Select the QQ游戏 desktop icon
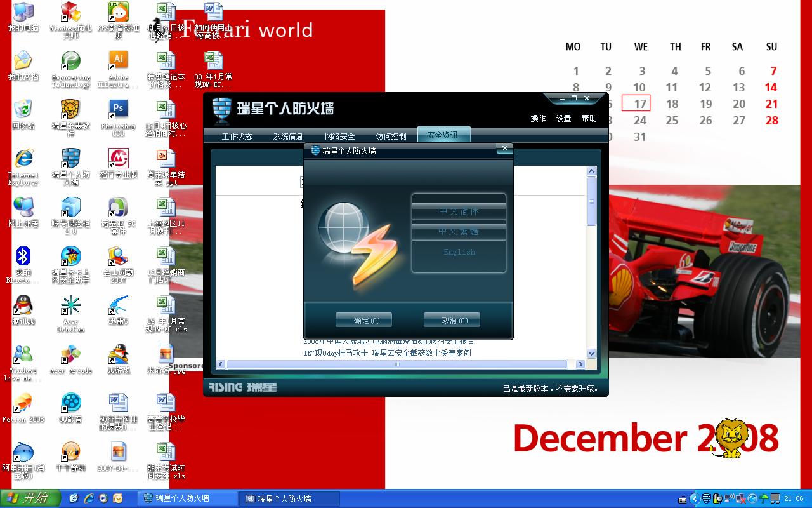Screen dimensions: 812x508 [x=119, y=359]
